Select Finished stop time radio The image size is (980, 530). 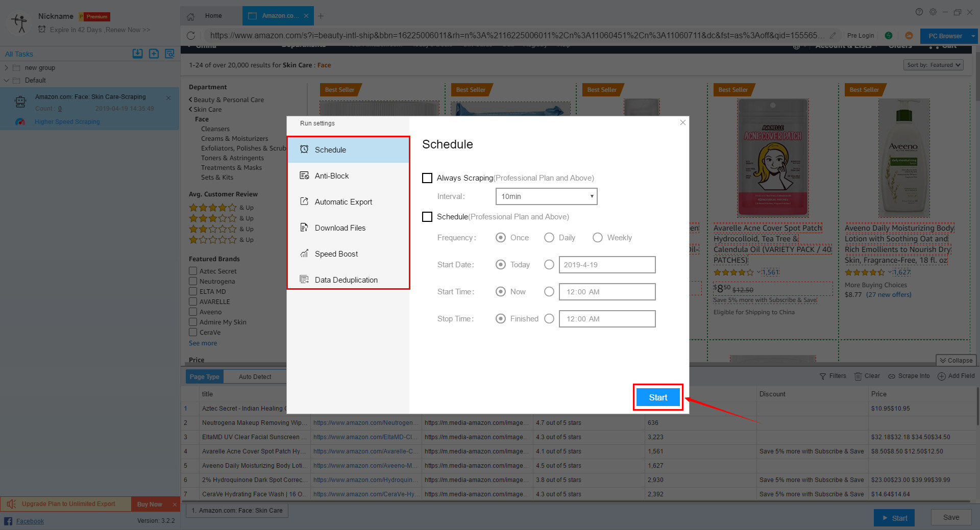501,319
